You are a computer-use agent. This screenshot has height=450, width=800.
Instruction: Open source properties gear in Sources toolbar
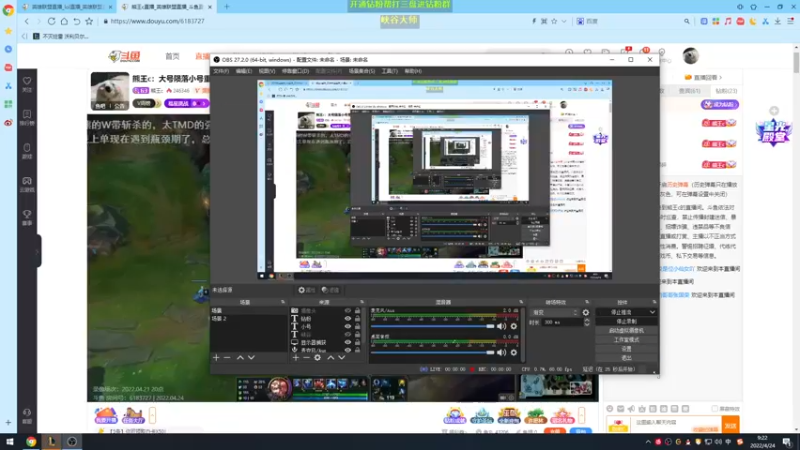tap(317, 358)
